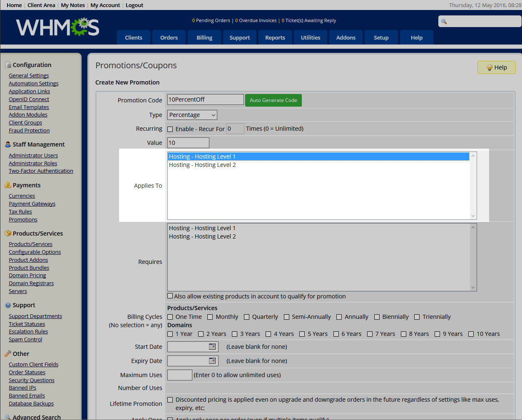Click the Promotion Code input field
This screenshot has height=420, width=522.
click(206, 99)
